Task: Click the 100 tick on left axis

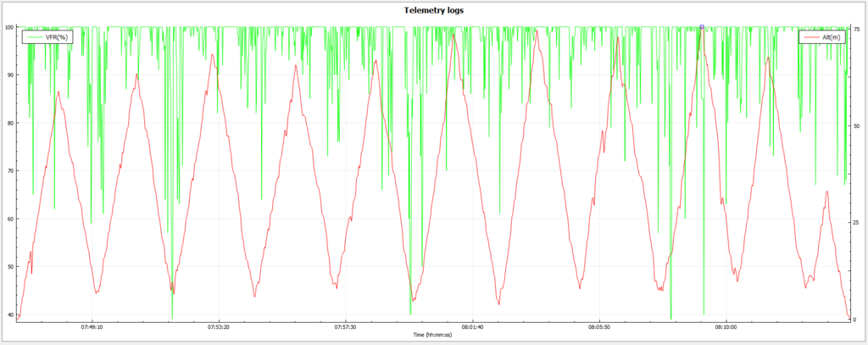Action: coord(9,27)
